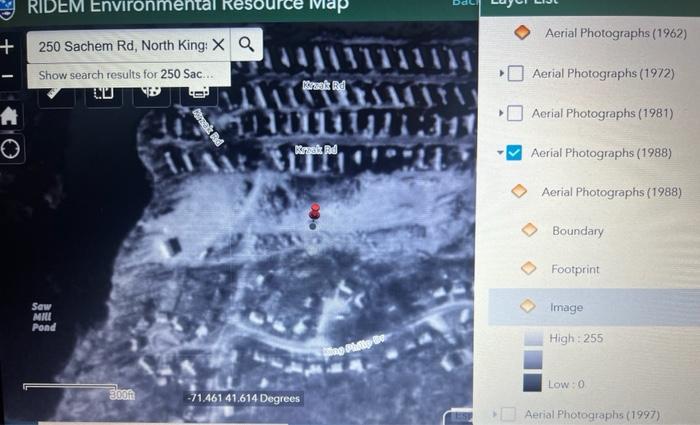
Task: Click the Aerial Photographs (1981) label
Action: (602, 113)
